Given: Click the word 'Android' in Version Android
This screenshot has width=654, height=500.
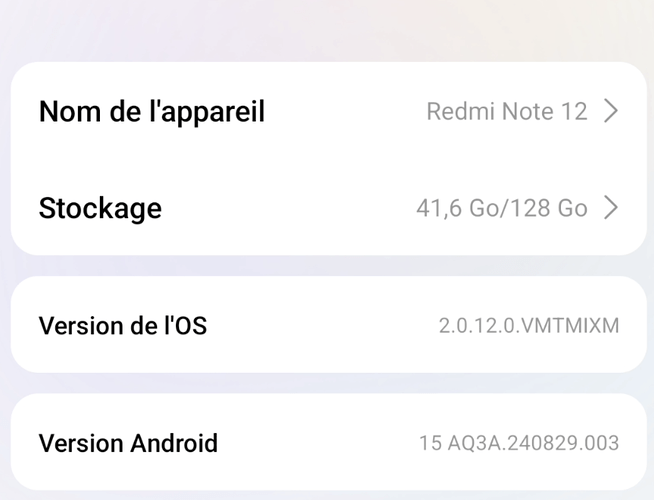Looking at the screenshot, I should pyautogui.click(x=173, y=442).
